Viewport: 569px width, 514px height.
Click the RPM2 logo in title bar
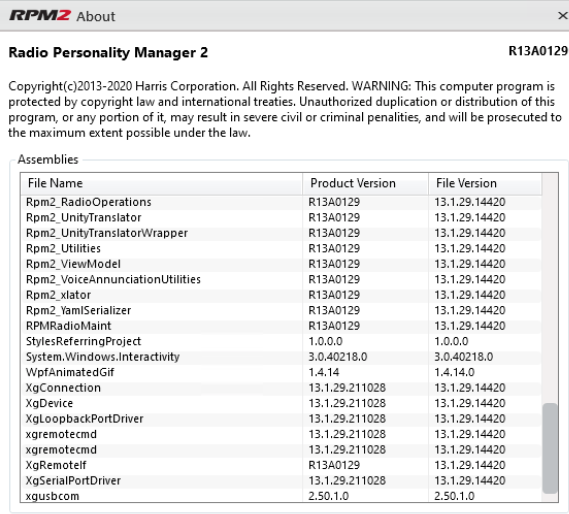[40, 16]
